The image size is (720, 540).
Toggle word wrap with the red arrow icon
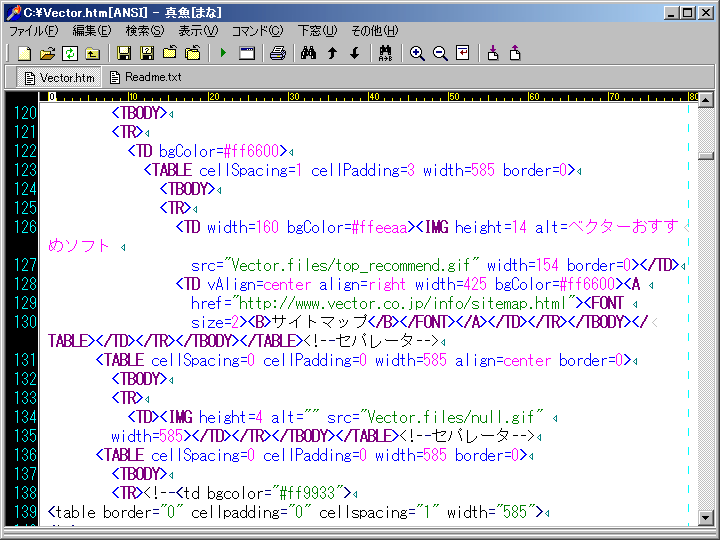click(462, 53)
